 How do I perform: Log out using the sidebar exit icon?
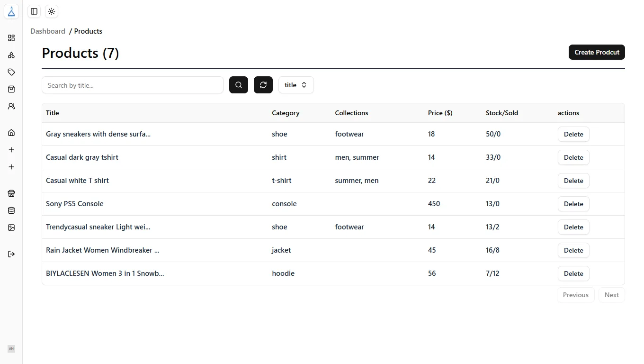pyautogui.click(x=11, y=254)
